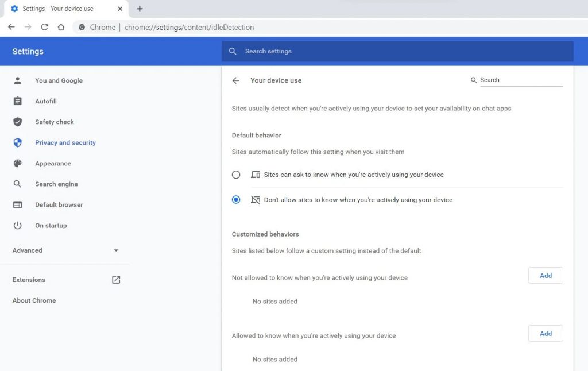Screen dimensions: 588x371
Task: Click the Safety check shield icon
Action: pos(17,122)
